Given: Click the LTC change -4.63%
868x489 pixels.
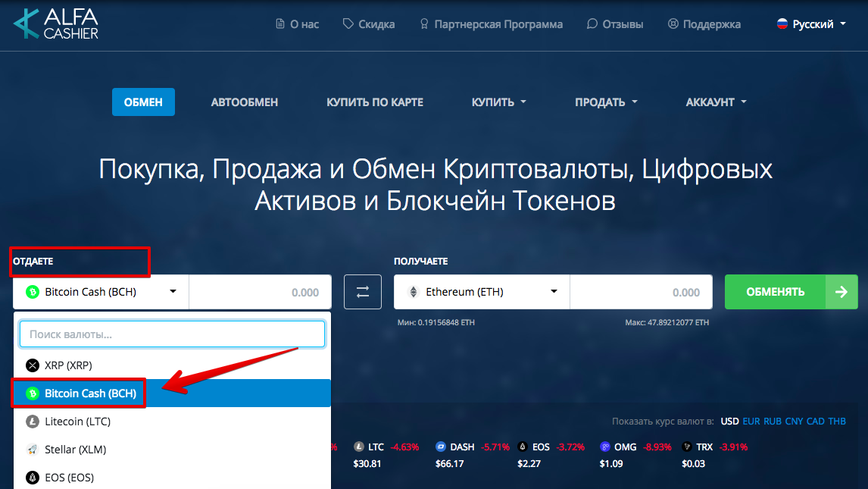Looking at the screenshot, I should [x=404, y=447].
